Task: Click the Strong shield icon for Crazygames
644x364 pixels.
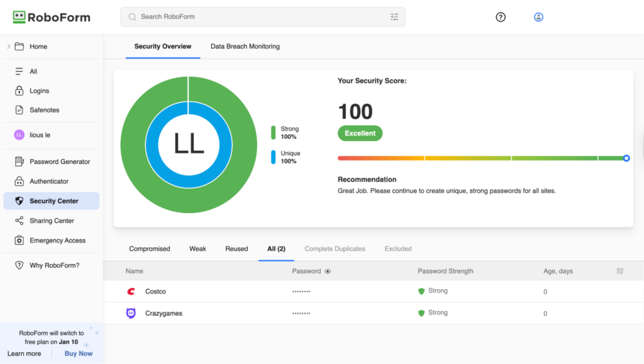Action: 421,312
